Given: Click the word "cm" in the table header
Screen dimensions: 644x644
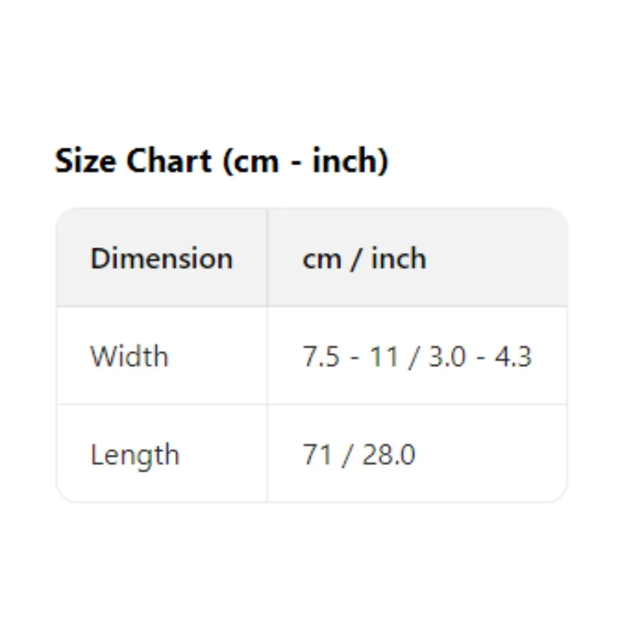Looking at the screenshot, I should pyautogui.click(x=322, y=259).
